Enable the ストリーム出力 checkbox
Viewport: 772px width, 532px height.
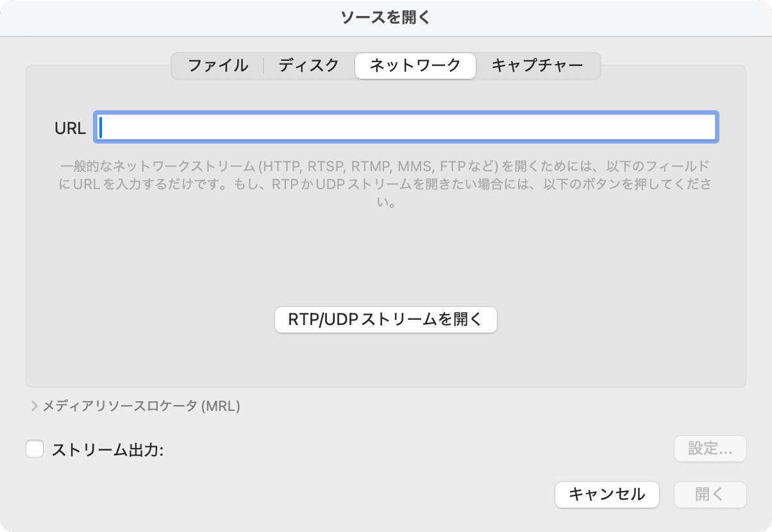coord(35,449)
